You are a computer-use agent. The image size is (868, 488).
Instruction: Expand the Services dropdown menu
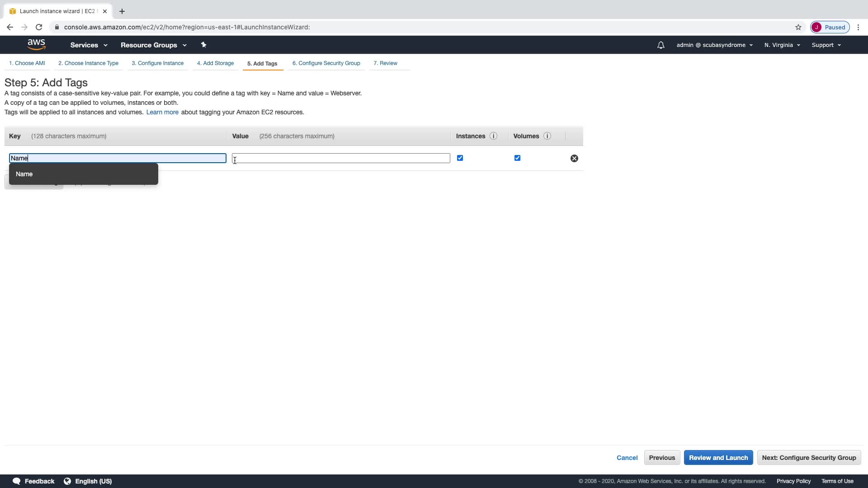[x=89, y=45]
